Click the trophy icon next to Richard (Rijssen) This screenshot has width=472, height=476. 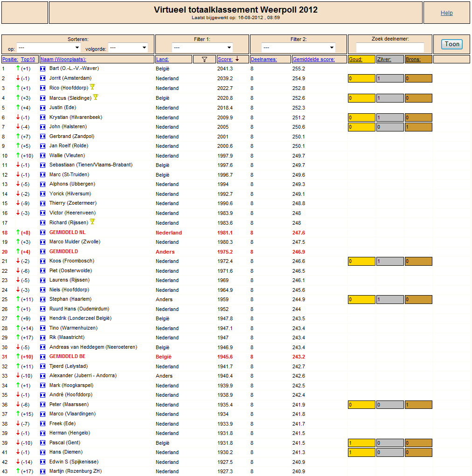[x=93, y=221]
